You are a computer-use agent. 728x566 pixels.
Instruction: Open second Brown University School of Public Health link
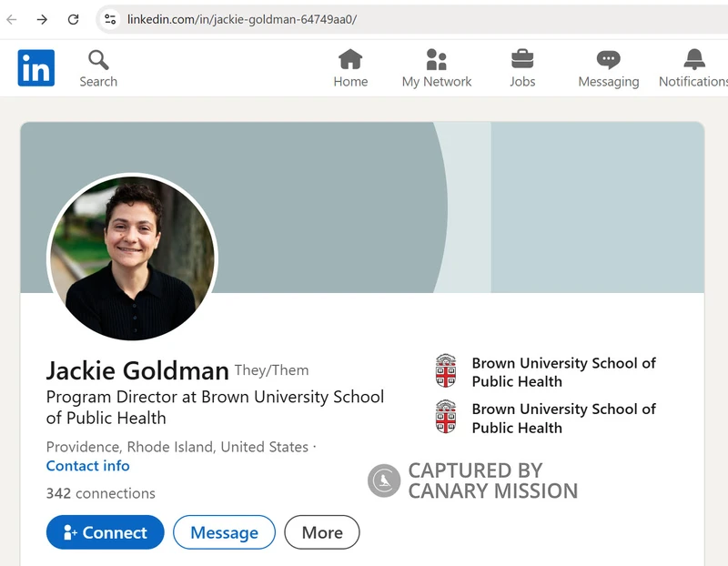point(563,418)
